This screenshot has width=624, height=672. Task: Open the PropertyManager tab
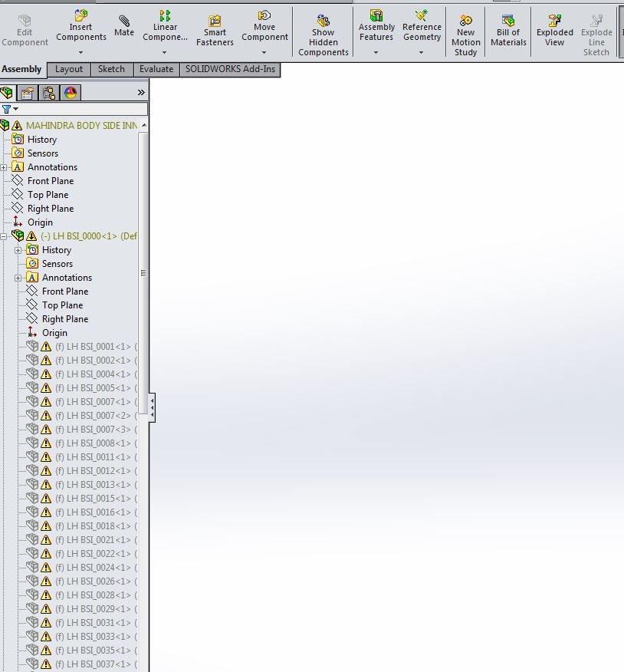tap(28, 93)
